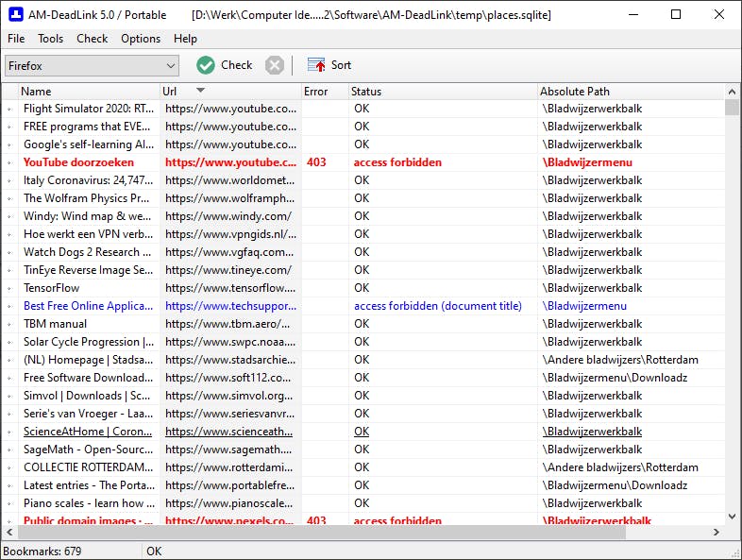Select the blue 'Best Free Online Applica...' bookmark
This screenshot has height=560, width=742.
point(88,306)
